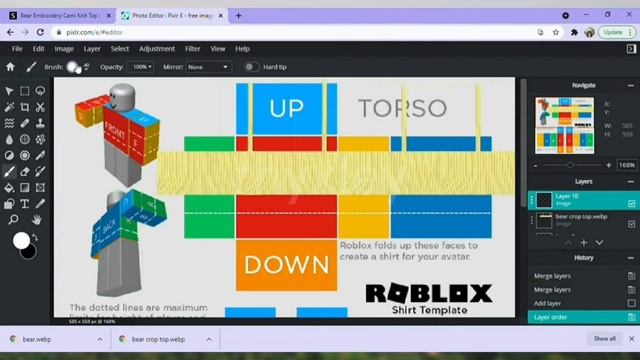Screen dimensions: 640x360
Task: Switch to Bear Embroidery Cami Knit Top tab
Action: pos(59,16)
